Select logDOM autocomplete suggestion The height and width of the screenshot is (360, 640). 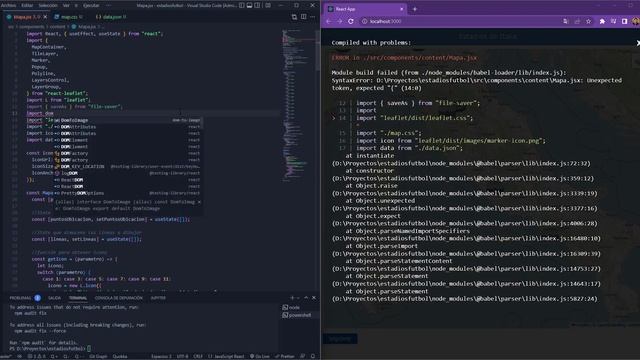click(128, 173)
